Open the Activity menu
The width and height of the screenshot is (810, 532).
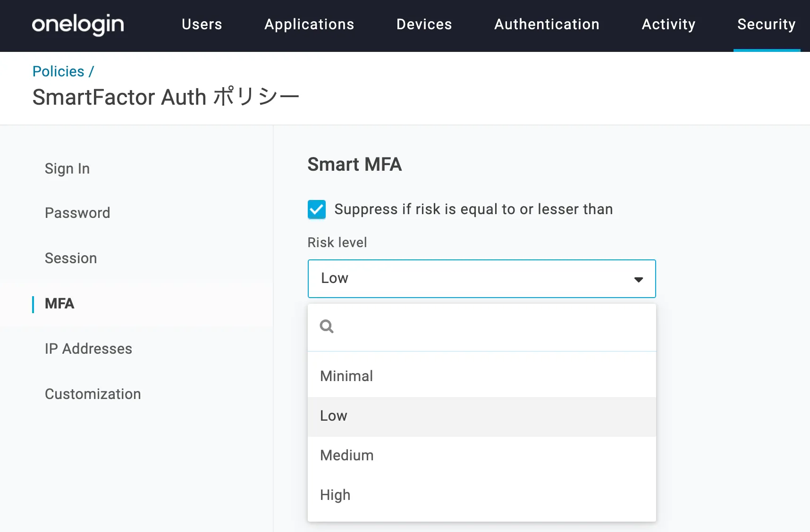(668, 25)
